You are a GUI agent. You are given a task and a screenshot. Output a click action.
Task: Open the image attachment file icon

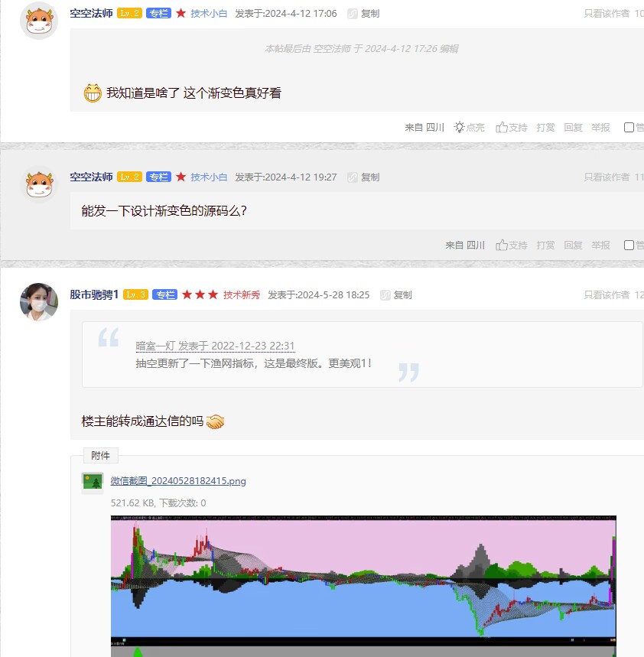93,481
